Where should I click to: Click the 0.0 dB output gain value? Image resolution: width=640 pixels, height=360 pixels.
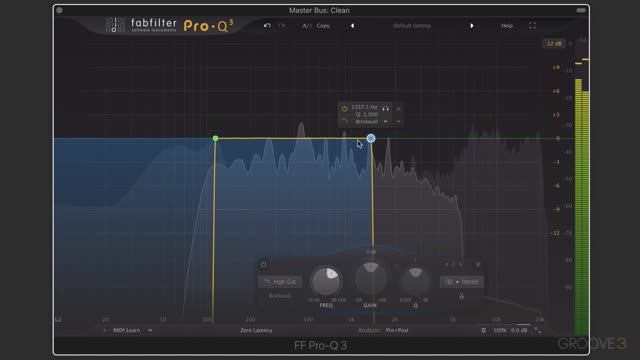pyautogui.click(x=519, y=330)
